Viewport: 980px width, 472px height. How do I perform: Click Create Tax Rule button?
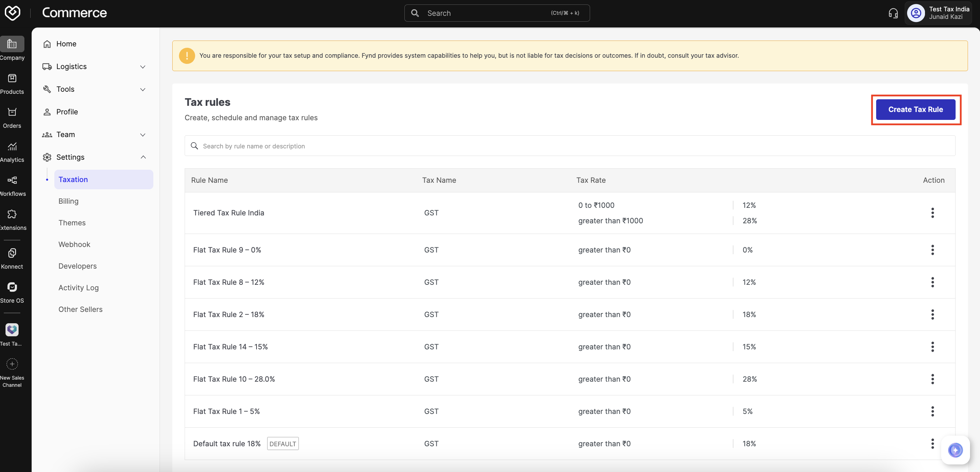[915, 110]
